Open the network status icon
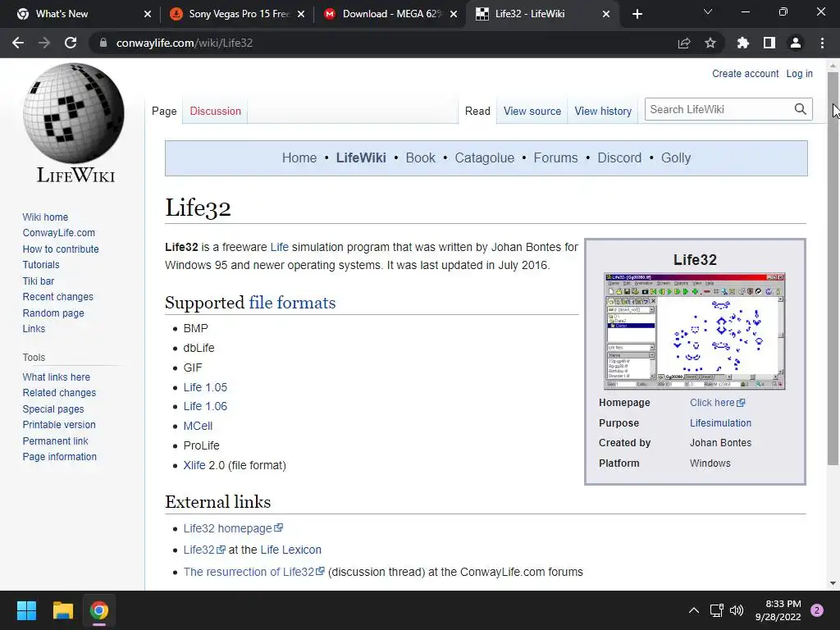This screenshot has width=840, height=630. click(x=716, y=610)
